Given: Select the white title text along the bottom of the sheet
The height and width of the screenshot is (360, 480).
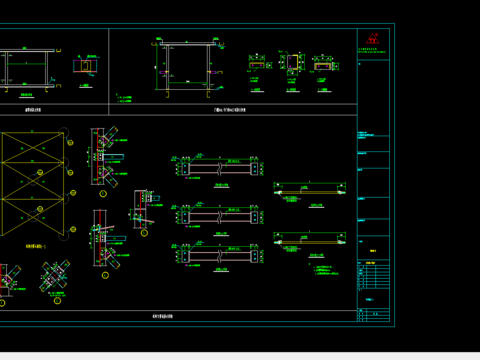Looking at the screenshot, I should click(163, 316).
